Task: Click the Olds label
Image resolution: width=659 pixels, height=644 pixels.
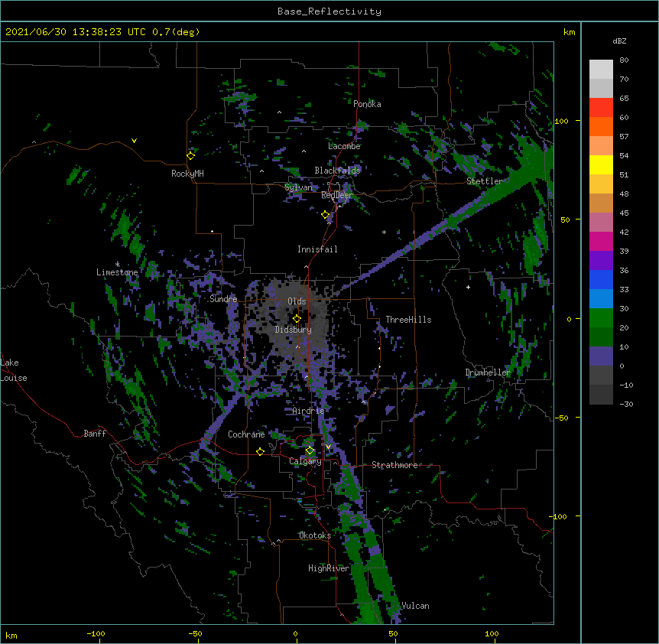Action: pyautogui.click(x=297, y=301)
